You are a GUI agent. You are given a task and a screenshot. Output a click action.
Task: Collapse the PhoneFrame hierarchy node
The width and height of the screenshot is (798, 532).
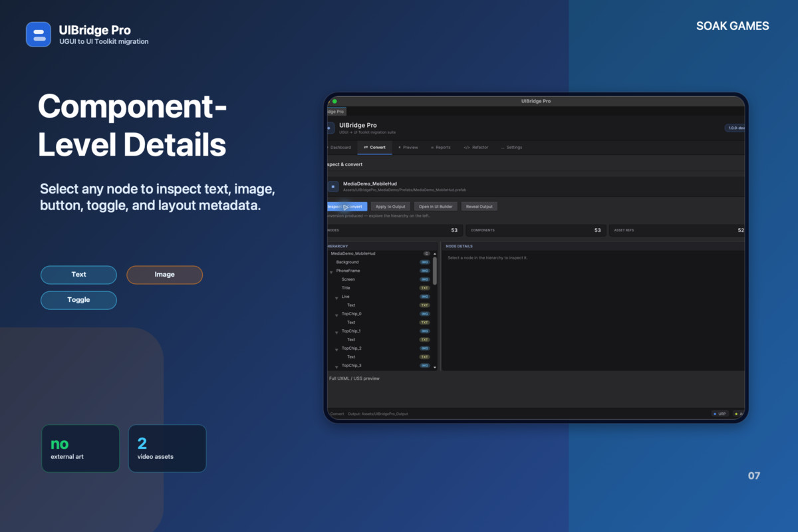point(331,272)
